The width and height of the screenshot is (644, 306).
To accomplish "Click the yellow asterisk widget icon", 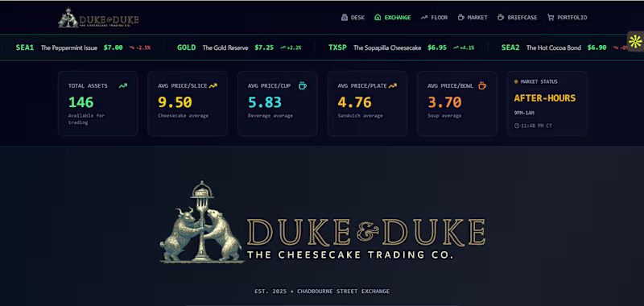I will point(635,42).
